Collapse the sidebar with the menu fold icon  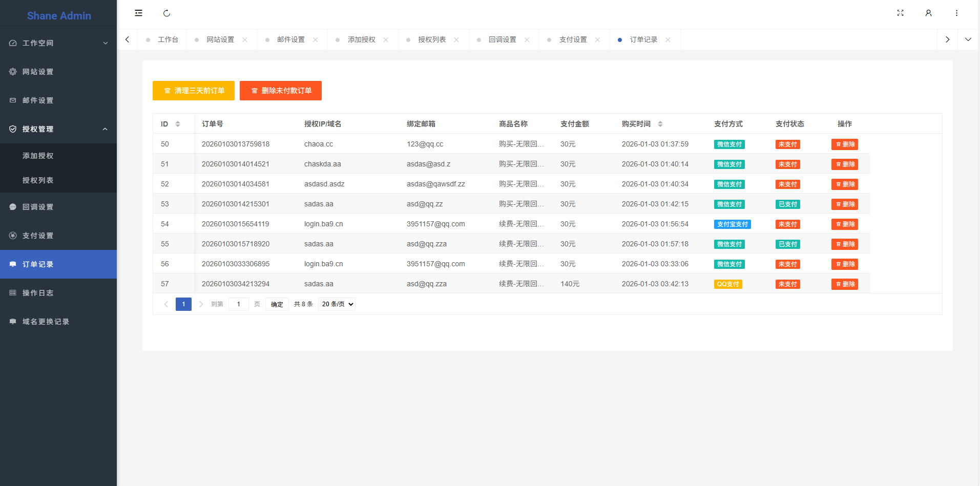pyautogui.click(x=138, y=13)
